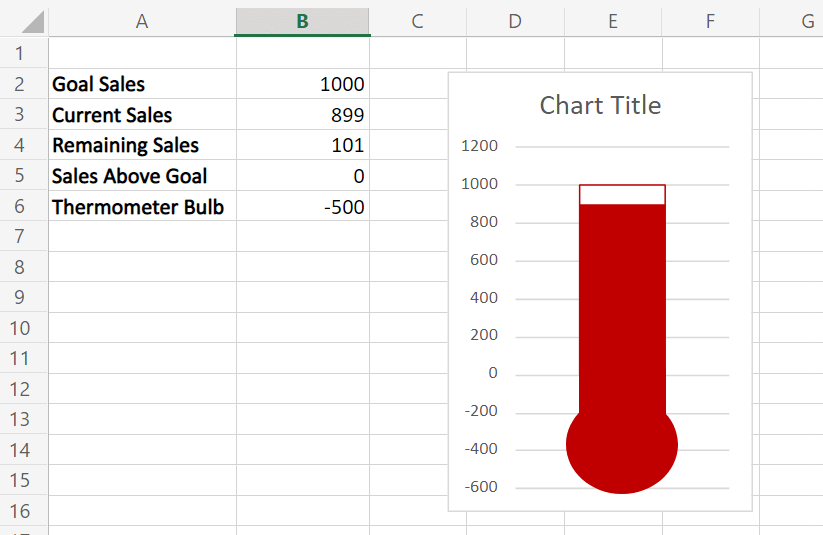Viewport: 823px width, 535px height.
Task: Click the 1200 axis label
Action: 479,146
